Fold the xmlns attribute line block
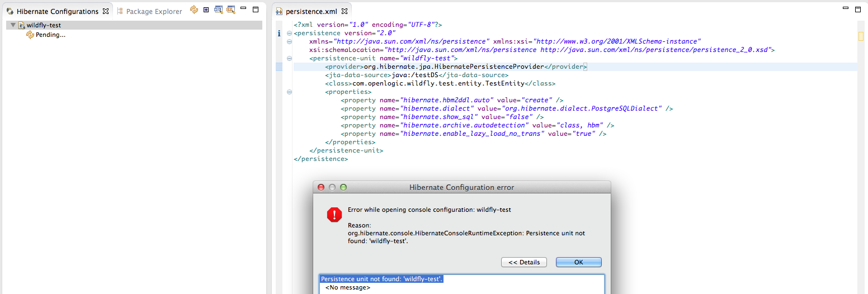 289,42
